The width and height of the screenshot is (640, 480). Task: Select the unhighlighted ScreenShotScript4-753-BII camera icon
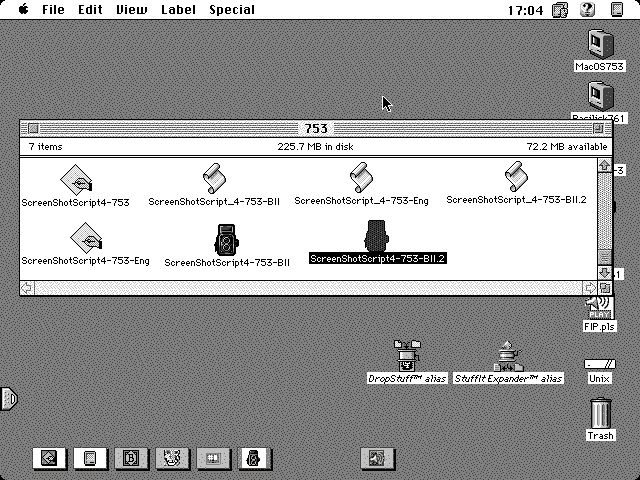[227, 239]
